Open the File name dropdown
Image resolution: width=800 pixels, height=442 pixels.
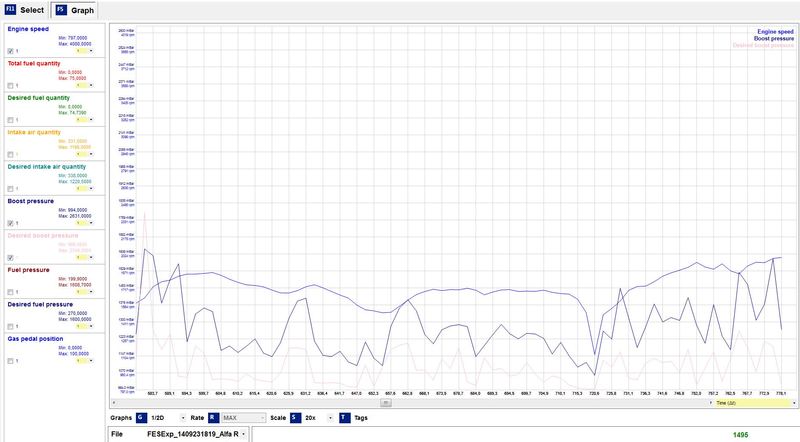(244, 435)
